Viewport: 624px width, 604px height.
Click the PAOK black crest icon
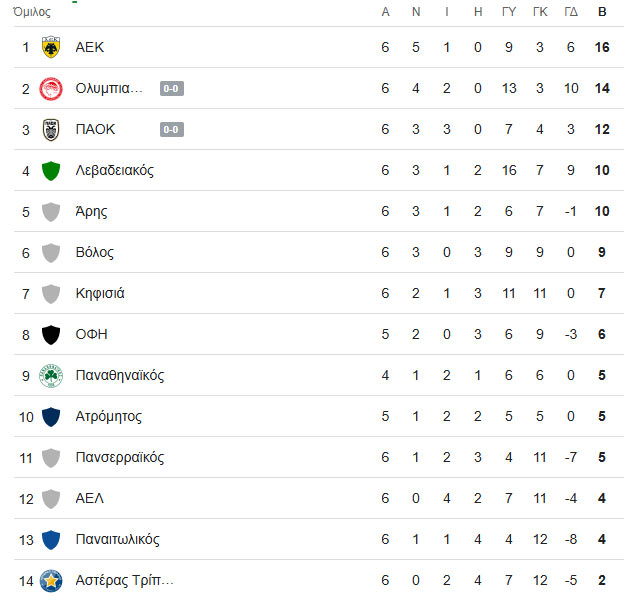[51, 129]
